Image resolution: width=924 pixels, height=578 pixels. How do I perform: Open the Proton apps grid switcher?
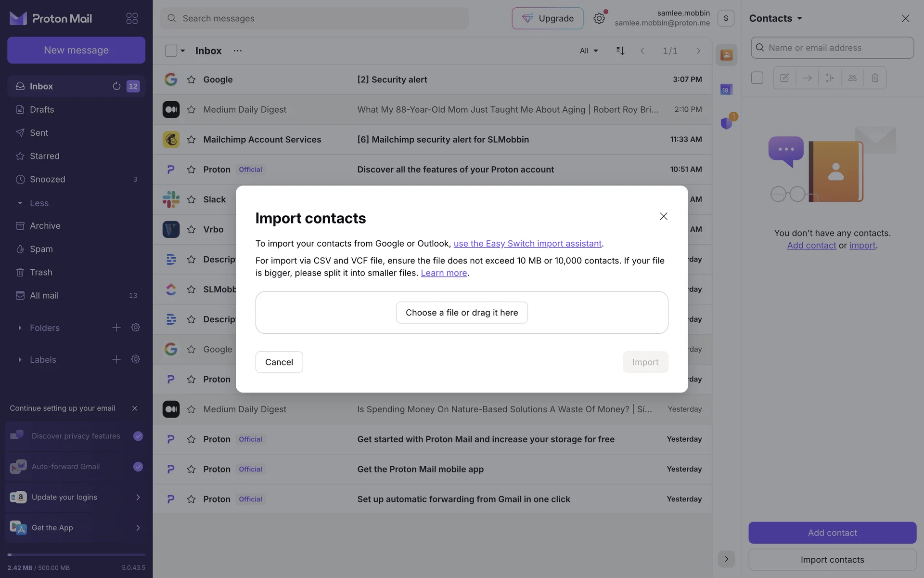131,18
